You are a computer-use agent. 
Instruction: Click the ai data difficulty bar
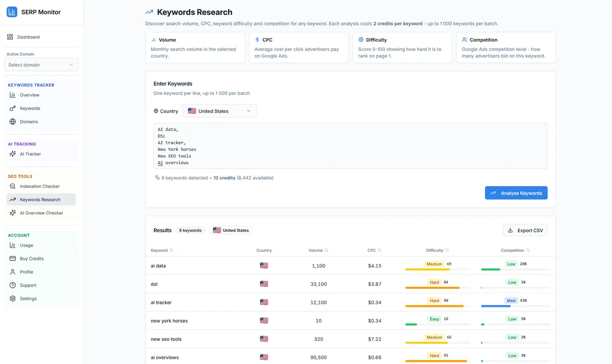point(438,270)
